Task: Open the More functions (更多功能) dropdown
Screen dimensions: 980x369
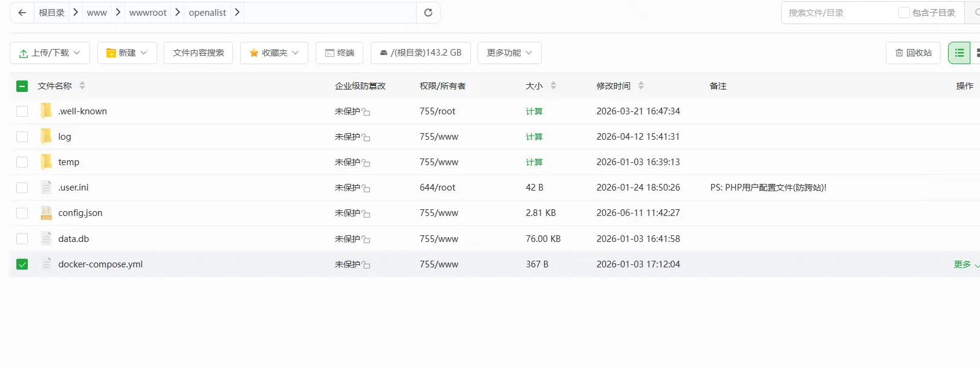Action: pos(509,53)
